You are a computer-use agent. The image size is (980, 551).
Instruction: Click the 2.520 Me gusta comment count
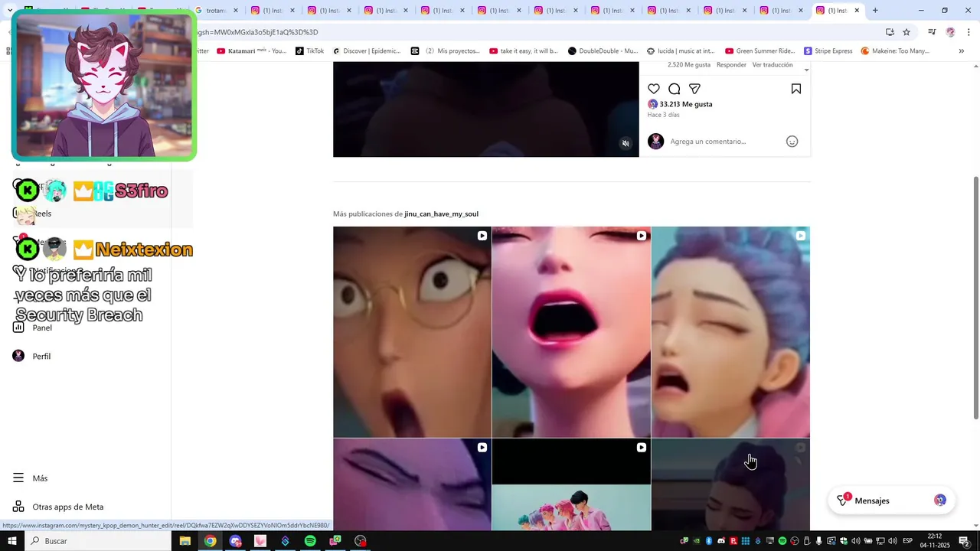click(689, 65)
